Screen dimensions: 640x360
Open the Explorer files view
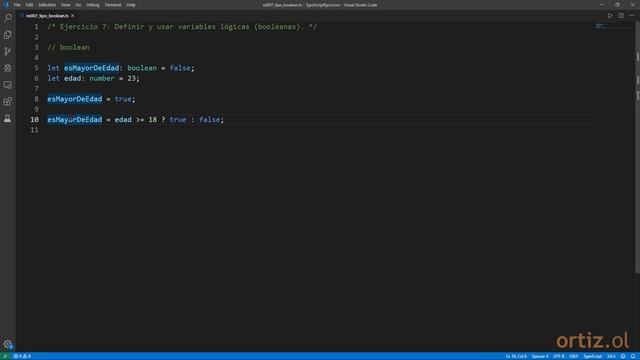8,35
